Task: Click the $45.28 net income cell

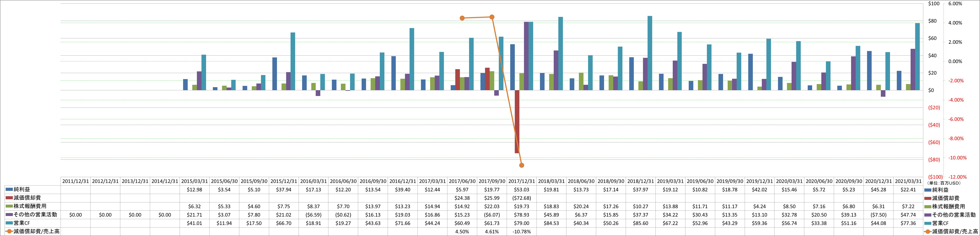Action: 878,190
